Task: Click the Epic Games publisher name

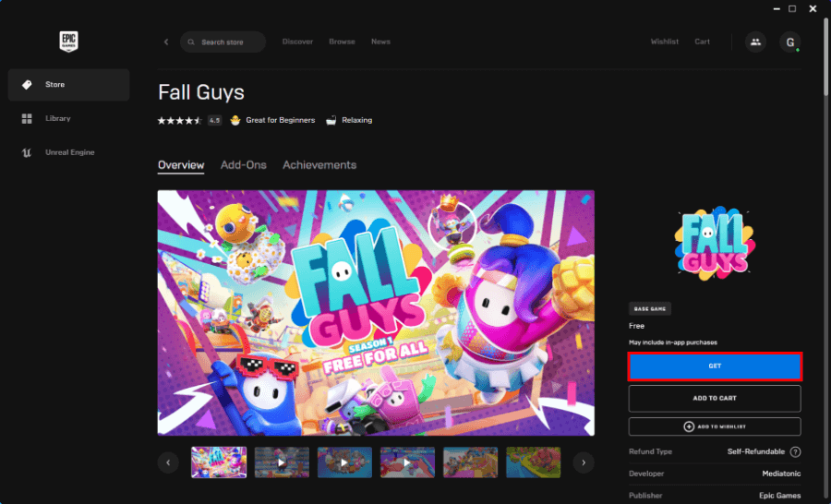Action: pyautogui.click(x=779, y=496)
